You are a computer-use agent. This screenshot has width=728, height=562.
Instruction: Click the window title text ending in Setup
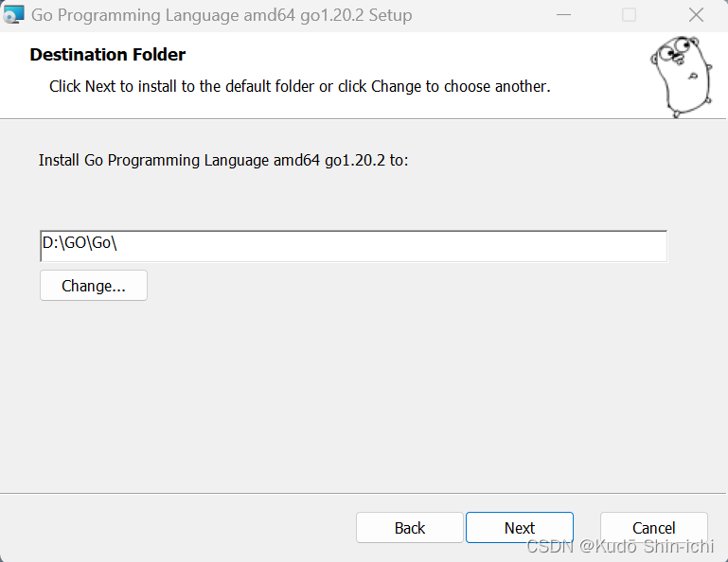222,15
